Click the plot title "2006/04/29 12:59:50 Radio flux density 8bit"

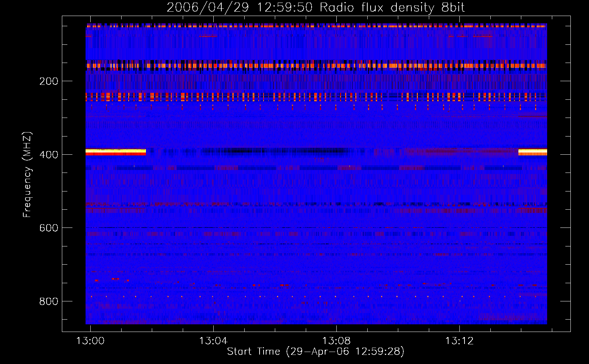pyautogui.click(x=316, y=8)
